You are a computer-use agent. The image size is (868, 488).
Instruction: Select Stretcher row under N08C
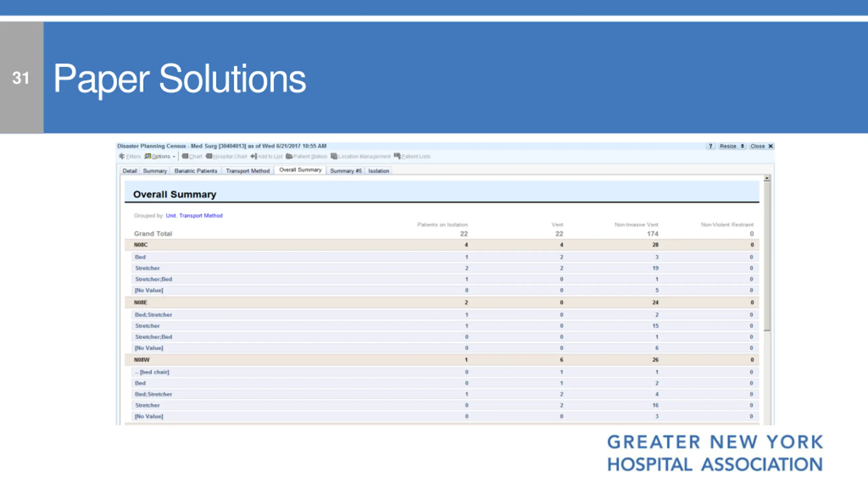click(445, 268)
